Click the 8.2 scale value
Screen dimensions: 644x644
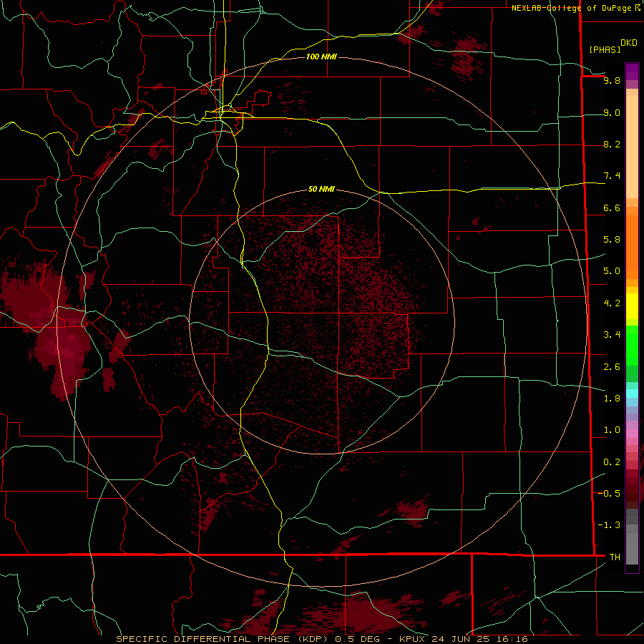click(612, 144)
